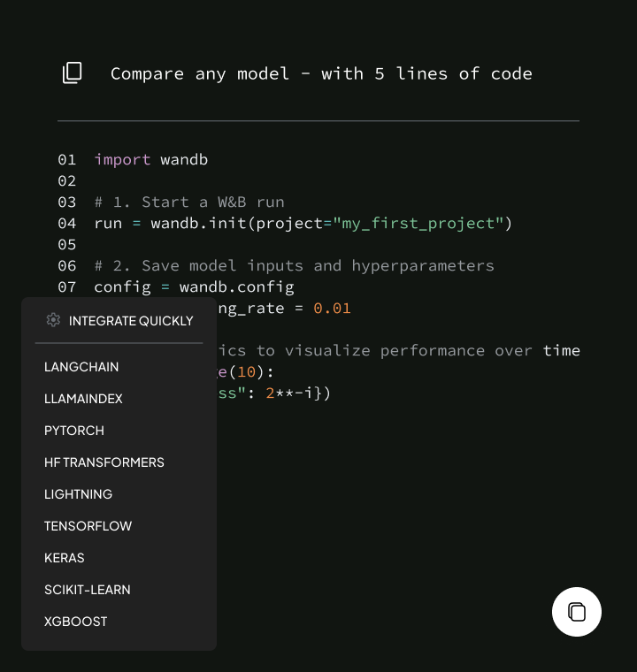Select SCIKIT-LEARN integration
Viewport: 637px width, 672px height.
pyautogui.click(x=87, y=590)
